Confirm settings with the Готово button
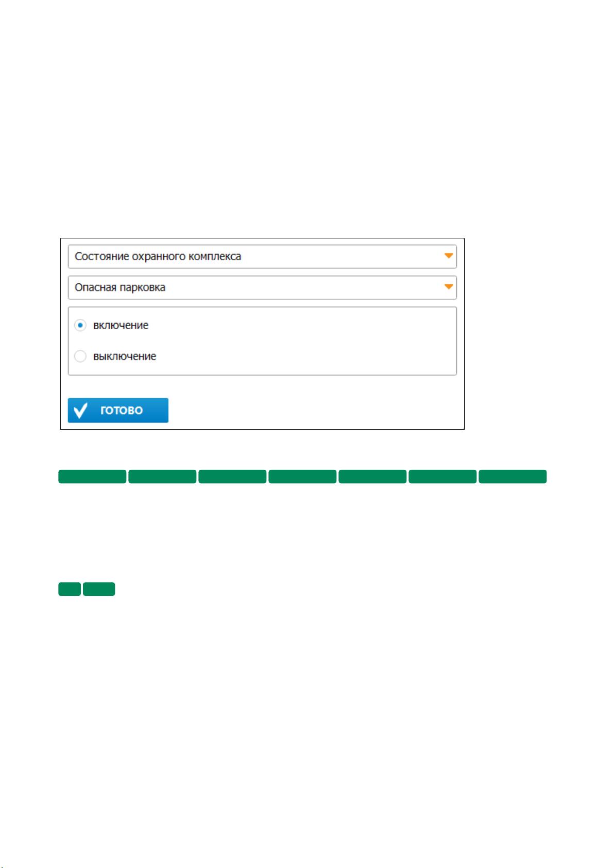Image resolution: width=614 pixels, height=868 pixels. click(x=118, y=410)
